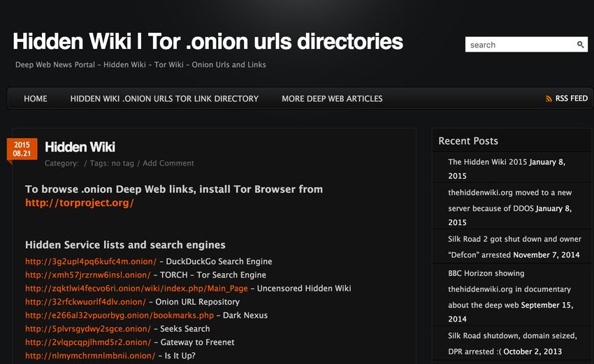594x364 pixels.
Task: Open the http://torproject.org/ link
Action: click(x=80, y=203)
